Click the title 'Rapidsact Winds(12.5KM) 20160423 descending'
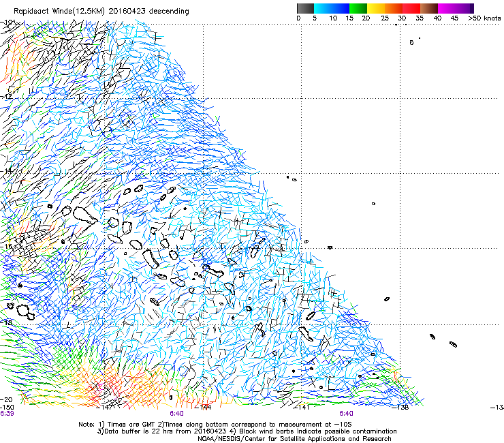The width and height of the screenshot is (504, 443). click(x=101, y=12)
